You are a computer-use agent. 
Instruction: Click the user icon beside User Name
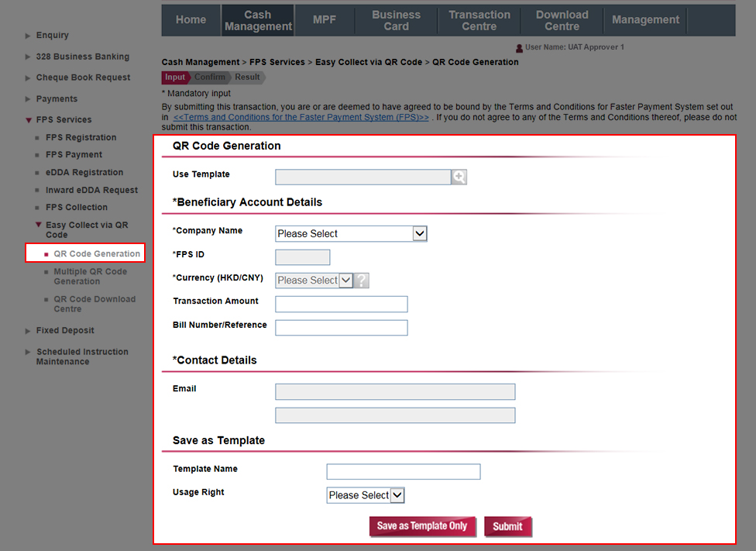519,48
